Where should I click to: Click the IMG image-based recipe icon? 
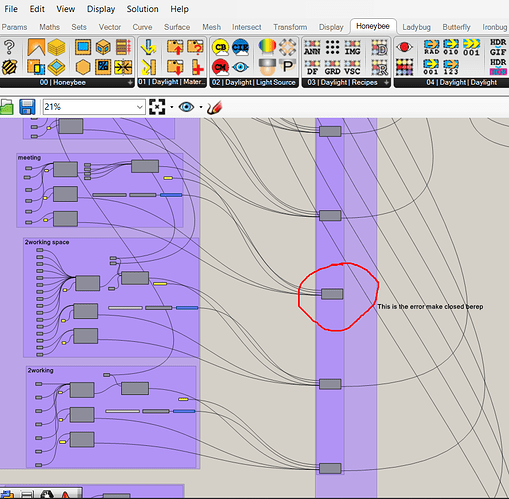tap(352, 48)
